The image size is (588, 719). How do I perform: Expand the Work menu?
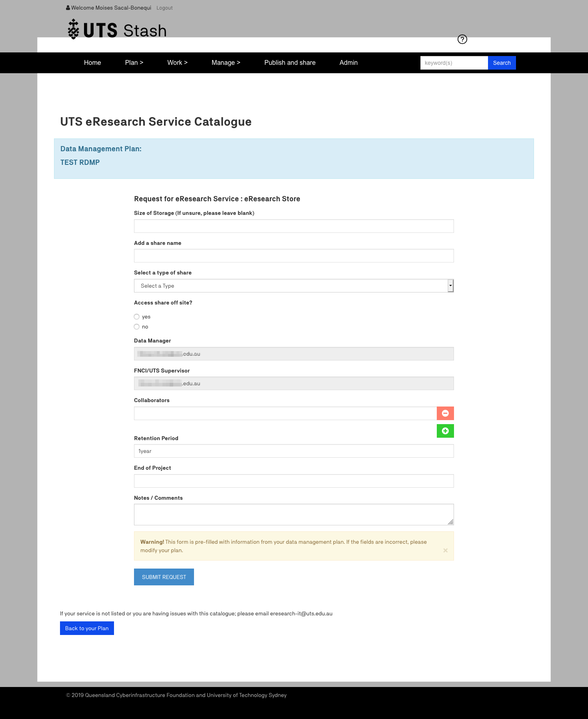tap(177, 62)
